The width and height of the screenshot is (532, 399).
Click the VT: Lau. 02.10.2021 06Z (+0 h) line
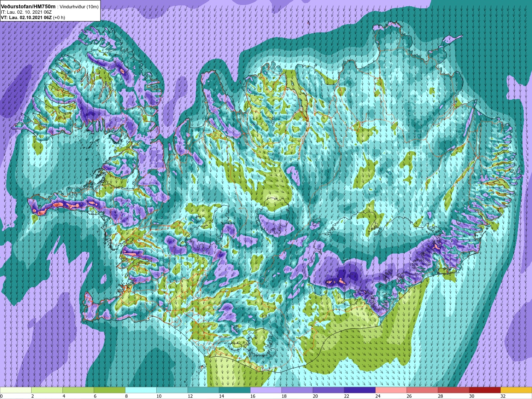point(33,18)
